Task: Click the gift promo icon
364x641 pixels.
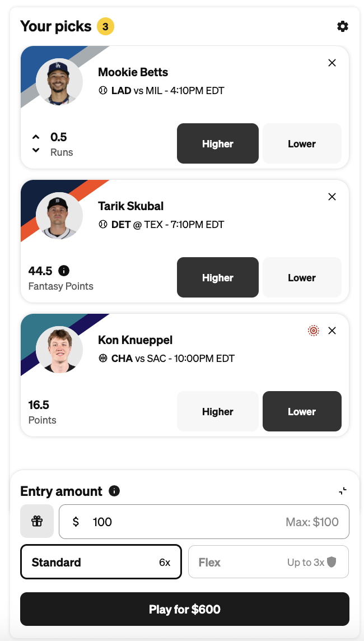Action: click(x=37, y=521)
